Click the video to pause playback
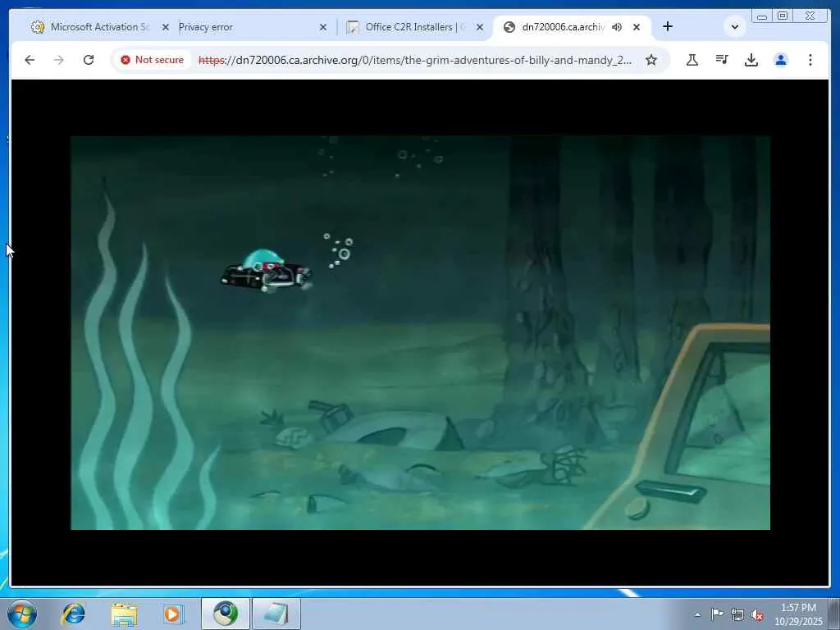The width and height of the screenshot is (840, 630). click(420, 333)
